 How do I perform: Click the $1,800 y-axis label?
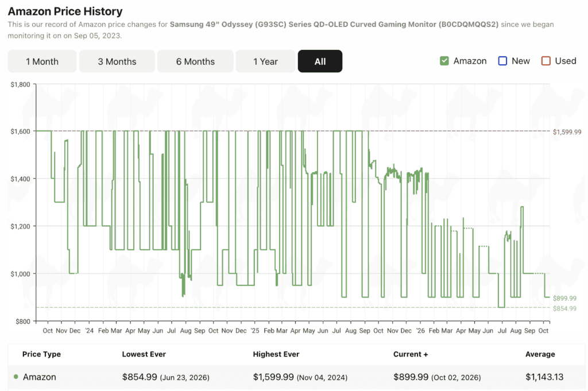20,85
